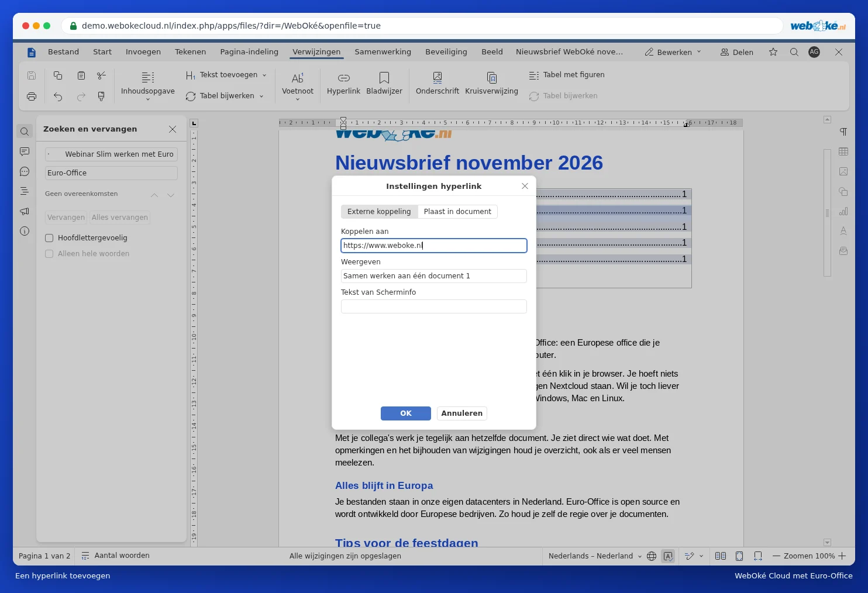Viewport: 868px width, 593px height.
Task: Mark document as favorite with star
Action: point(773,52)
